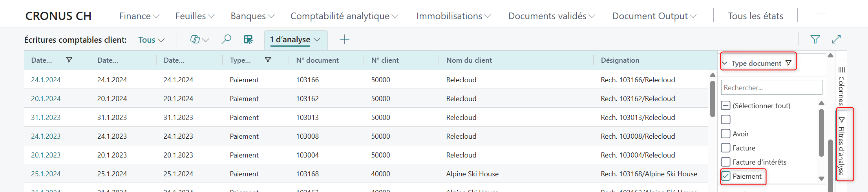Toggle the (Sélectionner tout) checkbox
This screenshot has height=192, width=868.
[x=726, y=106]
